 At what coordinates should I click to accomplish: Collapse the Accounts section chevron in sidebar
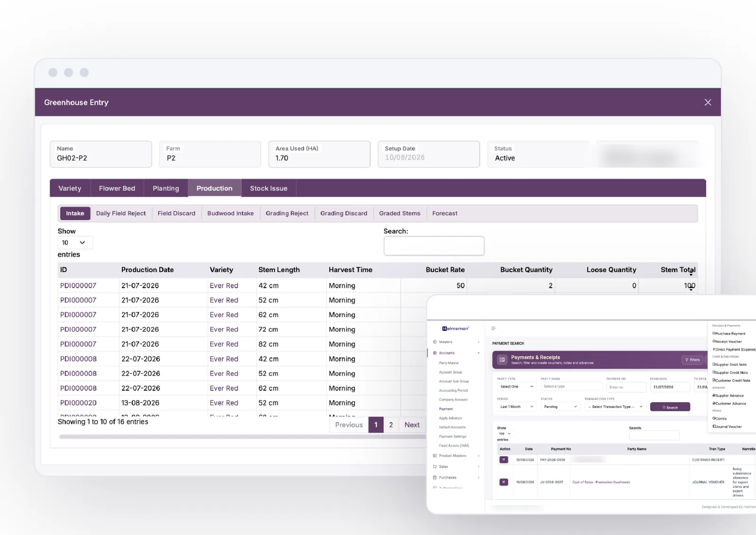point(479,353)
